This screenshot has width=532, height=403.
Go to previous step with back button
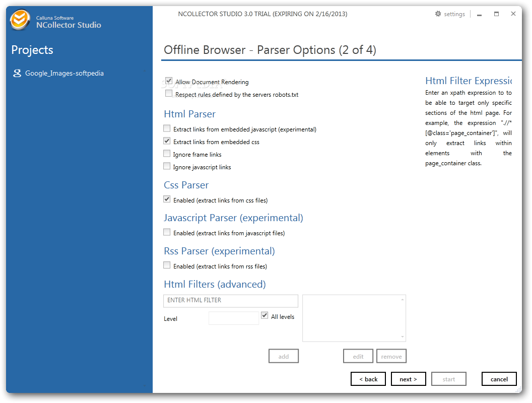[368, 379]
